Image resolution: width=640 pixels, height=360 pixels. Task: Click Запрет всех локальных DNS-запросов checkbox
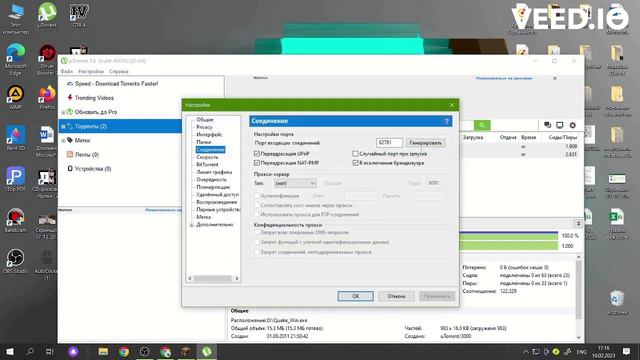pos(257,232)
